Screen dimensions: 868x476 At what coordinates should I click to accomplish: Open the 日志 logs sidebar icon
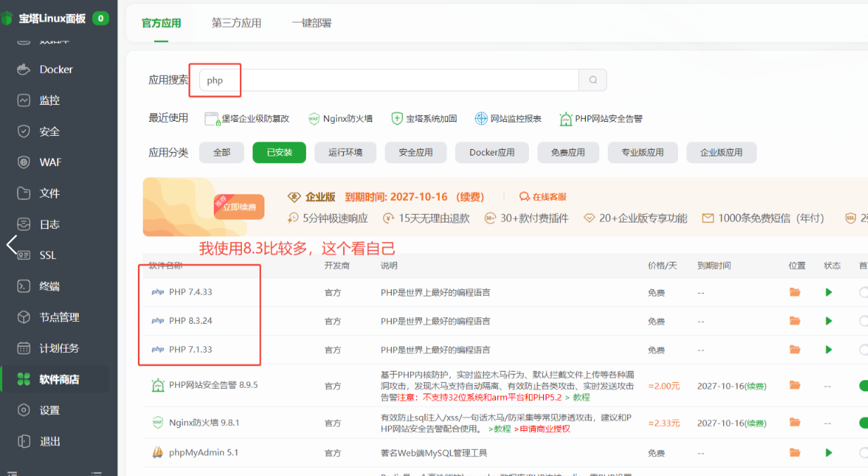(x=24, y=224)
